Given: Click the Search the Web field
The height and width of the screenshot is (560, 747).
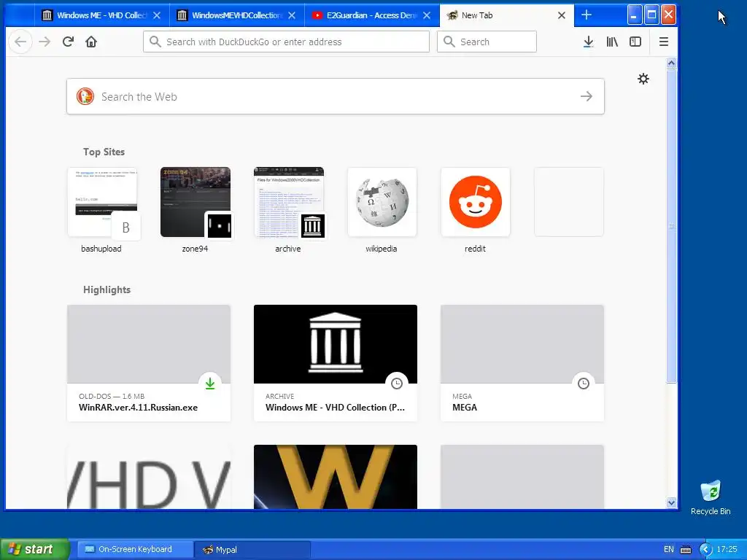Looking at the screenshot, I should coord(336,97).
